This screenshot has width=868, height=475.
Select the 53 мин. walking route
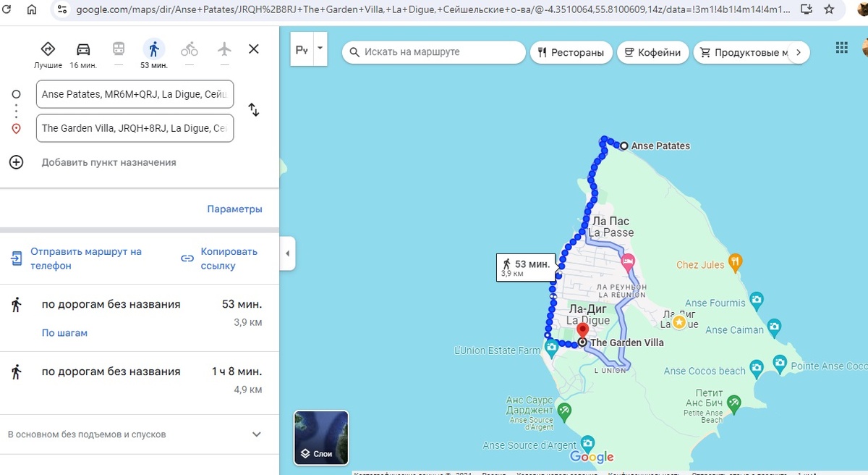[140, 318]
